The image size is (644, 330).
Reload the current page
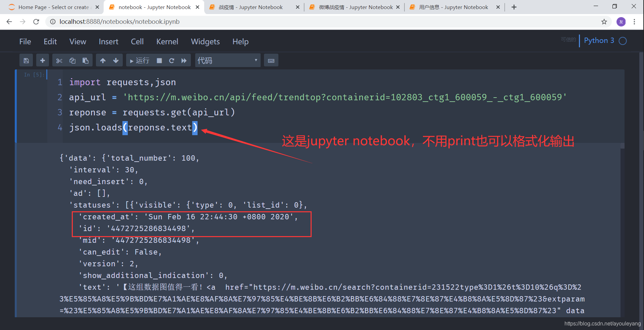point(36,22)
